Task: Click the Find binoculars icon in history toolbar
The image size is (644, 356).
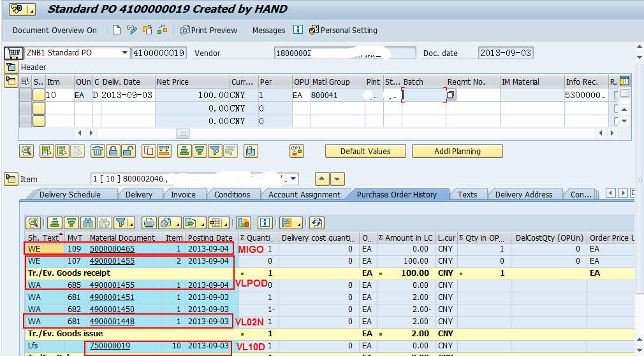Action: 88,223
